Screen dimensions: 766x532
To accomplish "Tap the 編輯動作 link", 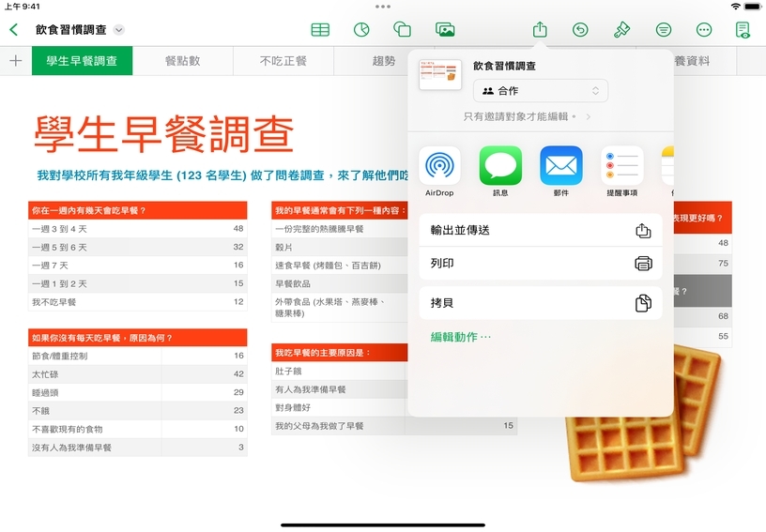I will click(x=461, y=337).
